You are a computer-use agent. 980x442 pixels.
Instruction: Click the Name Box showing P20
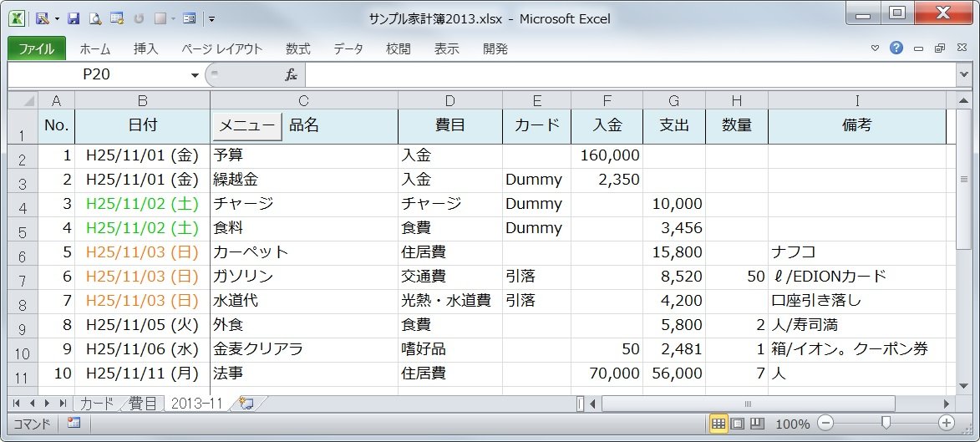pos(98,75)
